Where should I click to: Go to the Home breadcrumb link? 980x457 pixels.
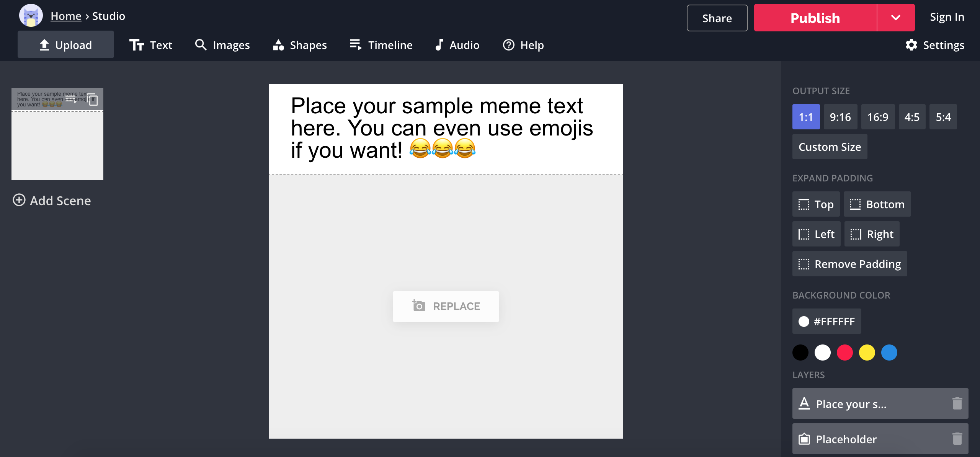66,16
